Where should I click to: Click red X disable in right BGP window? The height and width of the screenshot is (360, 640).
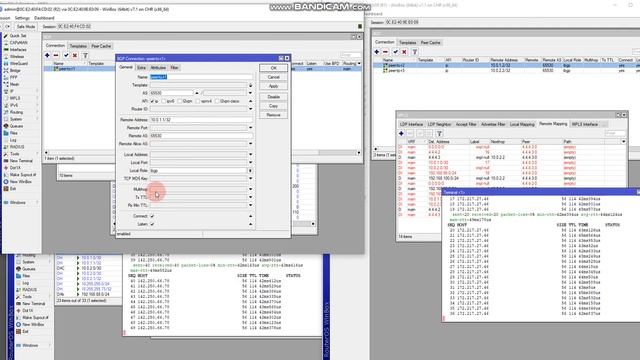pyautogui.click(x=404, y=52)
